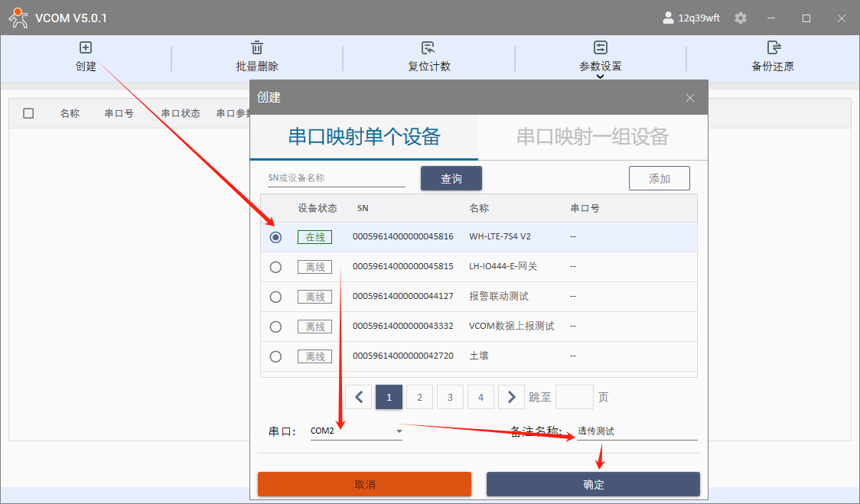This screenshot has width=860, height=504.
Task: Select the radio button for 土壤 device
Action: coord(276,356)
